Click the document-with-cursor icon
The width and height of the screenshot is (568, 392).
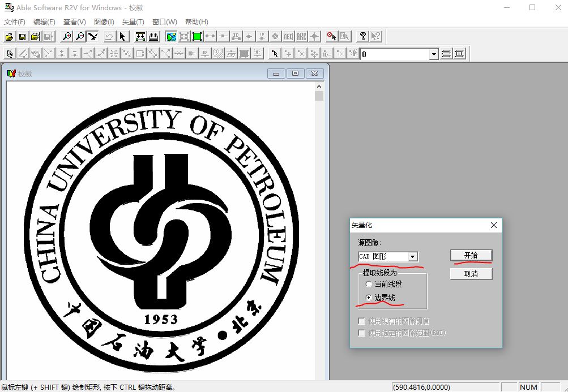click(344, 37)
